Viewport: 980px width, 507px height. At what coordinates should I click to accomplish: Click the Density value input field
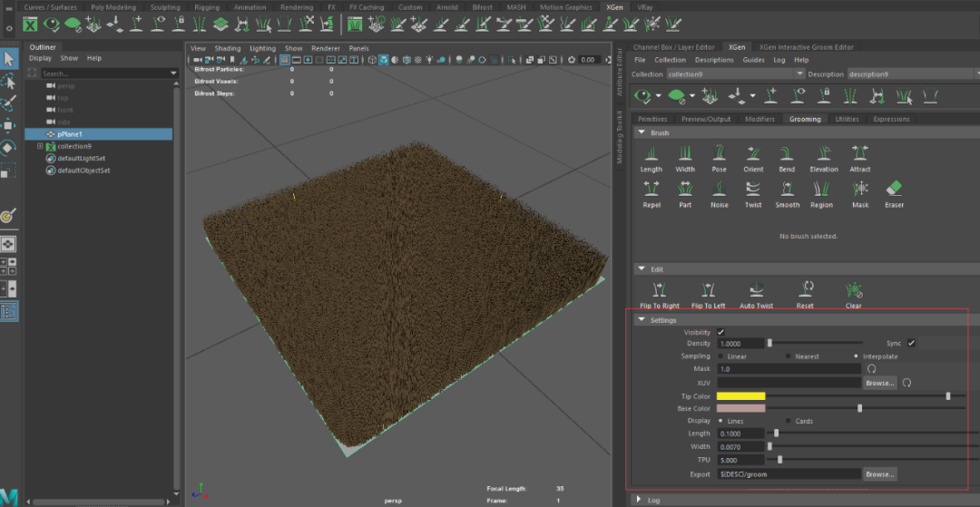pyautogui.click(x=740, y=344)
